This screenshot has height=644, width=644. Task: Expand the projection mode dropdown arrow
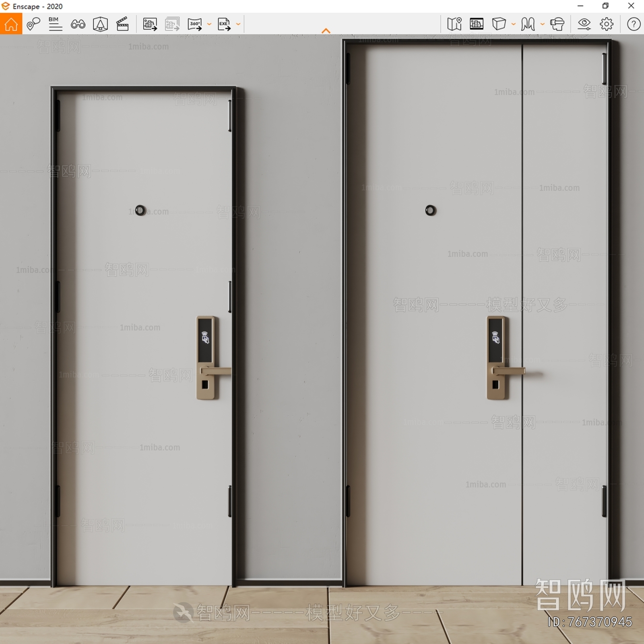coord(514,24)
